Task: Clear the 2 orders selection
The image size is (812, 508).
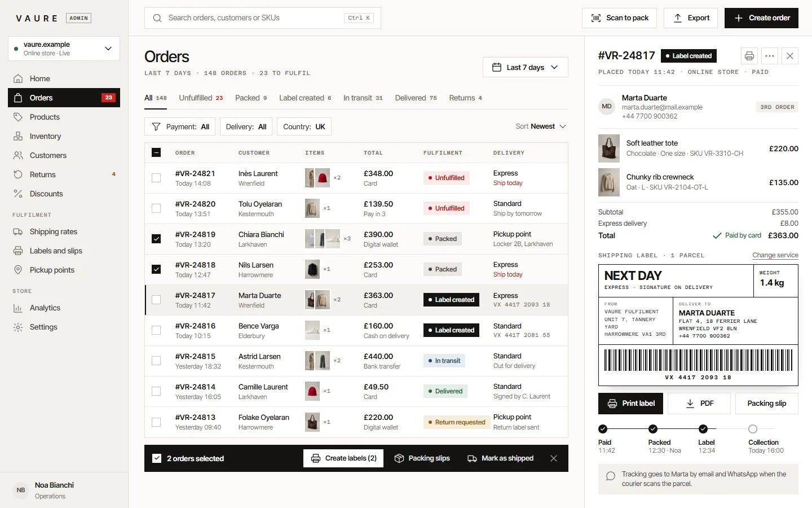Action: (554, 458)
